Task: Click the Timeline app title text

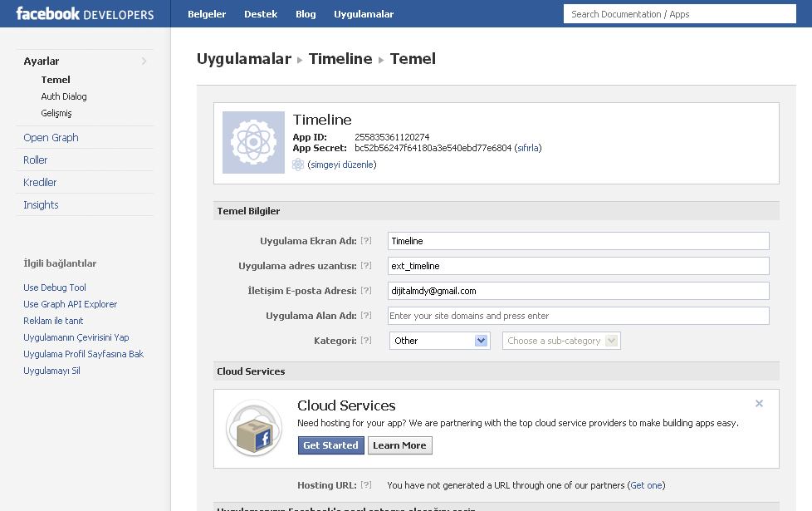Action: click(x=322, y=120)
